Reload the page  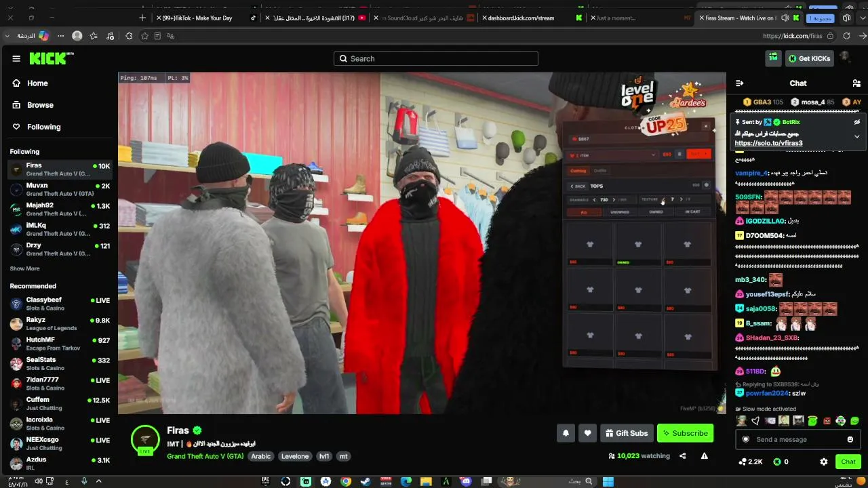pos(846,36)
